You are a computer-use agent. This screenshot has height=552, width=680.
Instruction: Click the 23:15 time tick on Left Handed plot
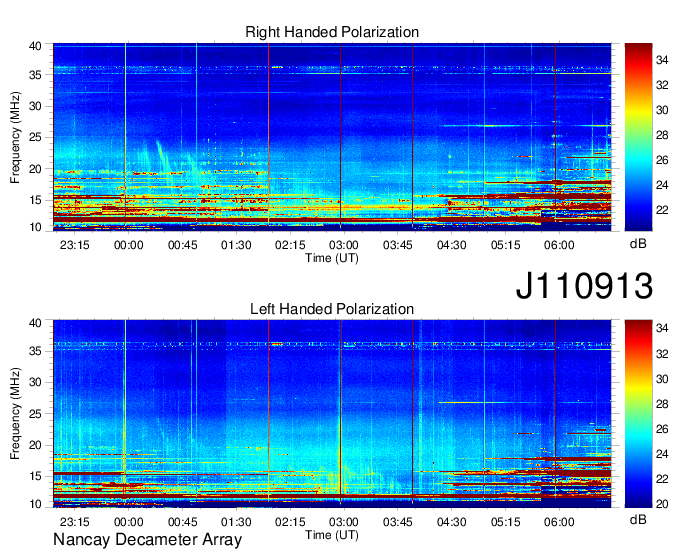(75, 522)
